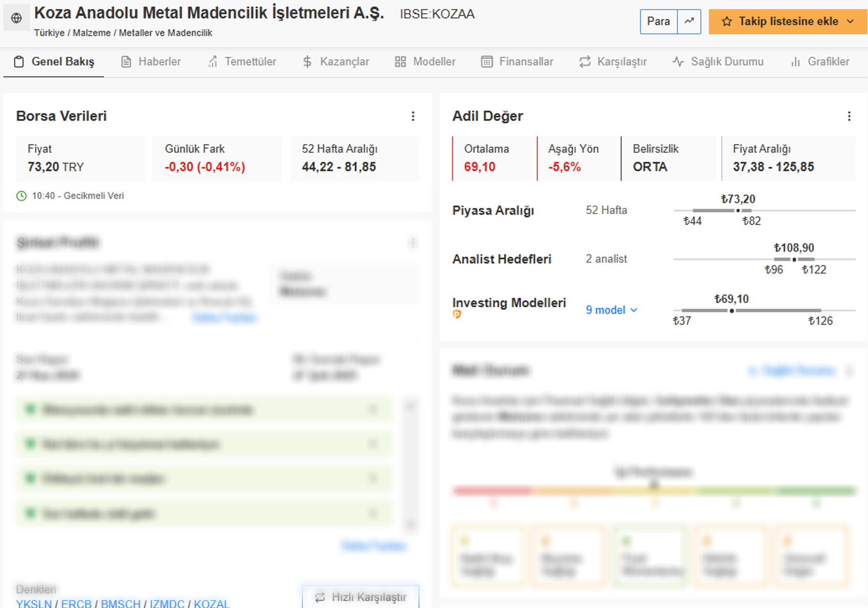
Task: Open the blurred Şirket Profili three-dot menu
Action: 412,243
